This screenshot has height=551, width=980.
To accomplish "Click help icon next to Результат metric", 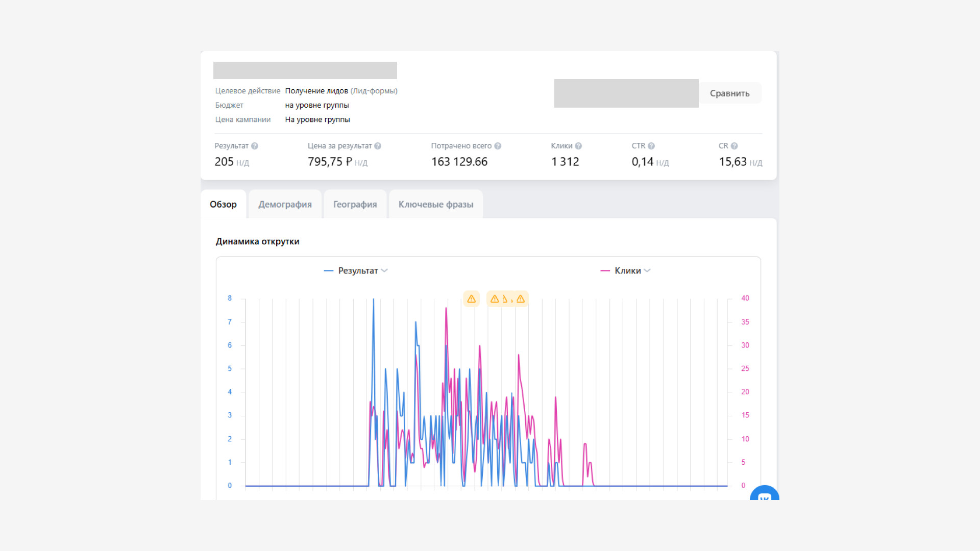I will click(x=255, y=146).
